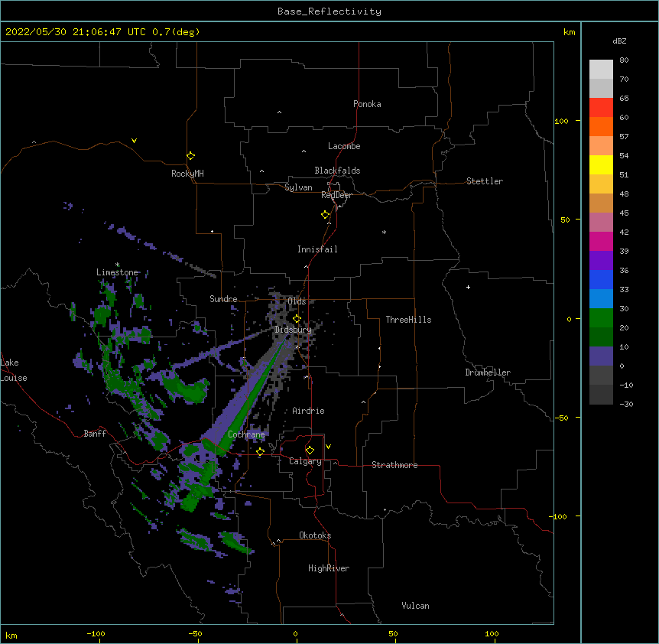Click the Drumheller town label

click(488, 372)
